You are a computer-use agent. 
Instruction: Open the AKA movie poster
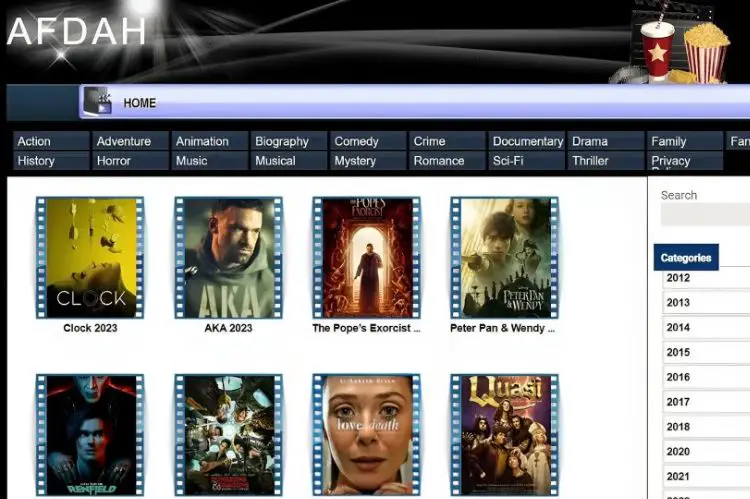[228, 258]
